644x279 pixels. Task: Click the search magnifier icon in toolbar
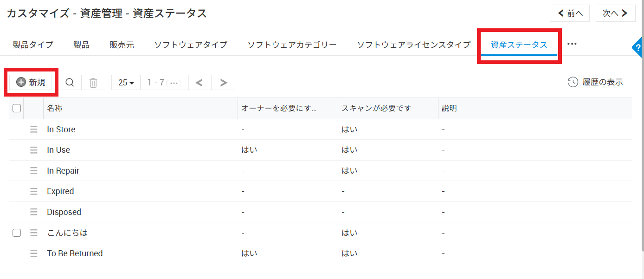70,83
